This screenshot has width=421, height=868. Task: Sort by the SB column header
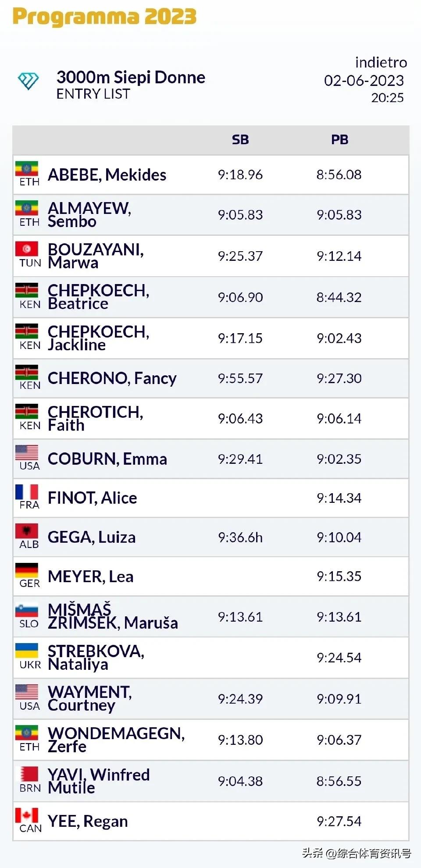click(240, 140)
